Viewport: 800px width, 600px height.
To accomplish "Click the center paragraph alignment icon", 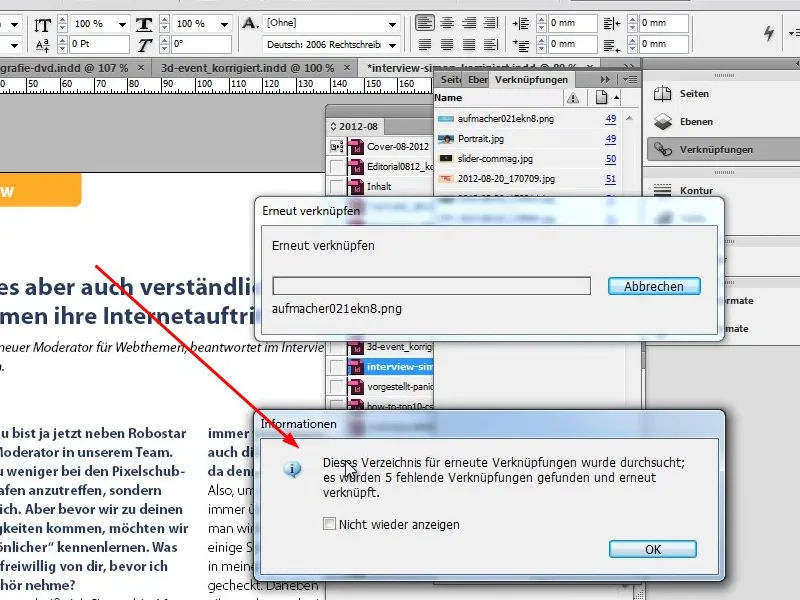I will pyautogui.click(x=447, y=23).
